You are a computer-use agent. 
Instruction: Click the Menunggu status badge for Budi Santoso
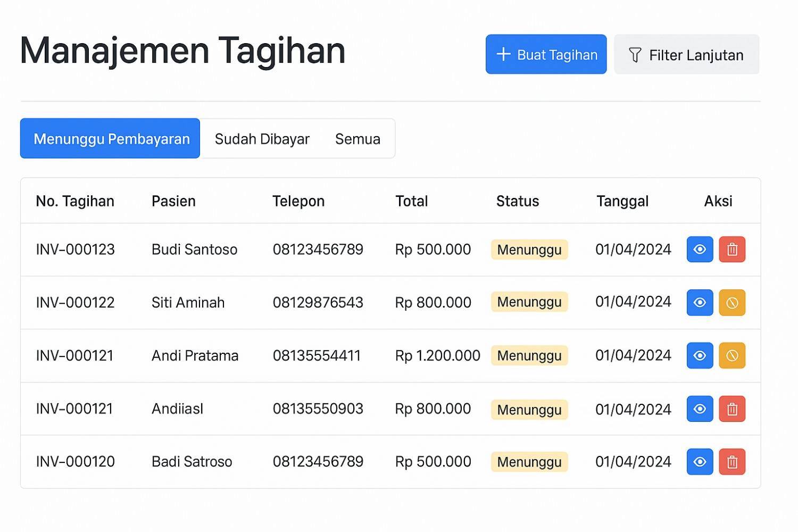[x=529, y=250]
